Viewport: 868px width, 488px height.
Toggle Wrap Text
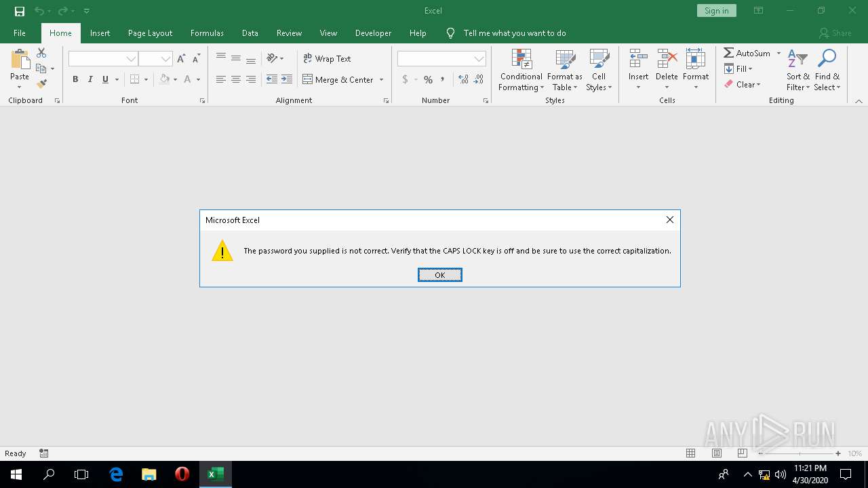[327, 59]
